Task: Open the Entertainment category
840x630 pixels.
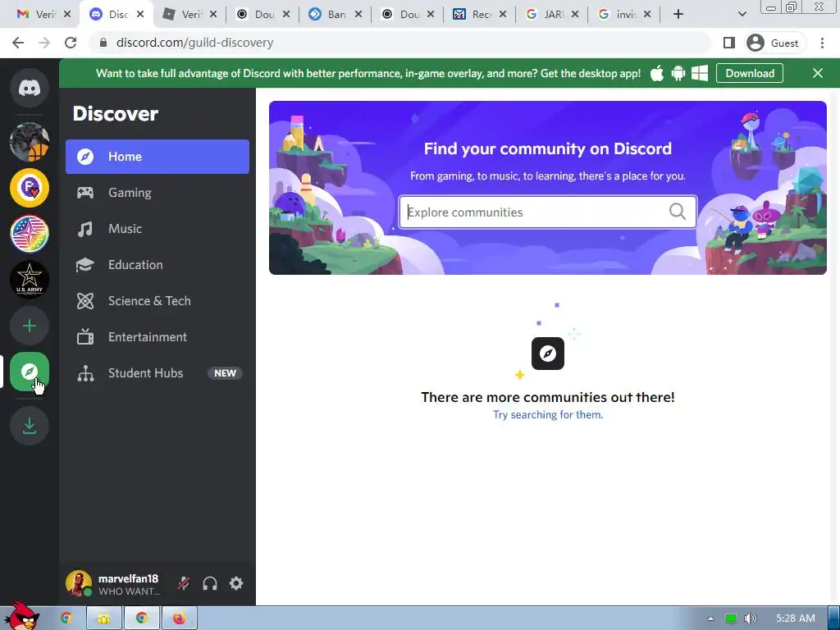Action: point(157,337)
